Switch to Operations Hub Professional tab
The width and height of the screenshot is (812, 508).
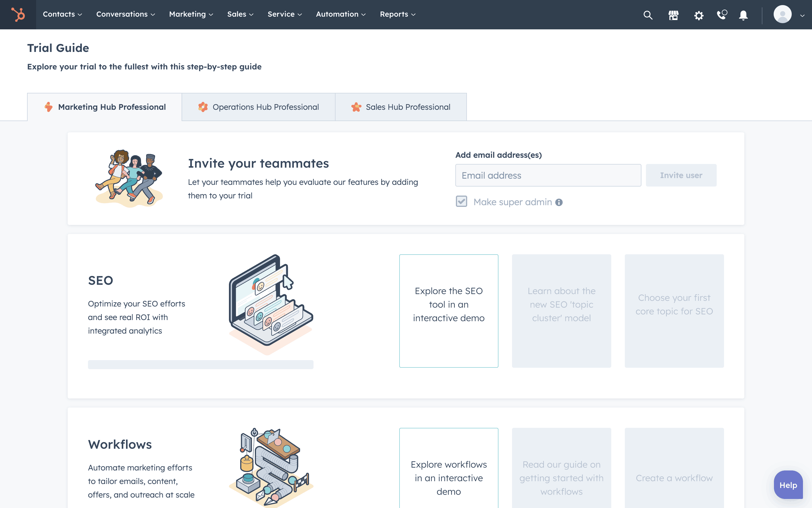click(x=258, y=107)
